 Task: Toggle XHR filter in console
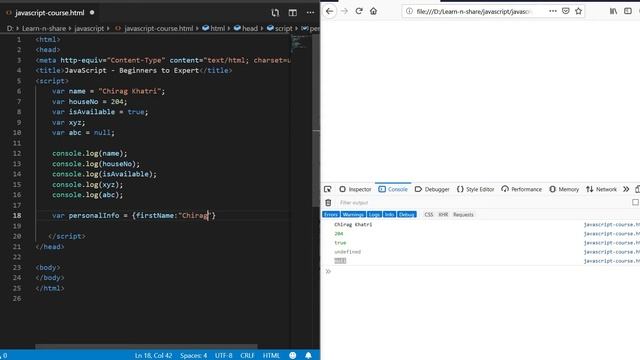coord(443,214)
